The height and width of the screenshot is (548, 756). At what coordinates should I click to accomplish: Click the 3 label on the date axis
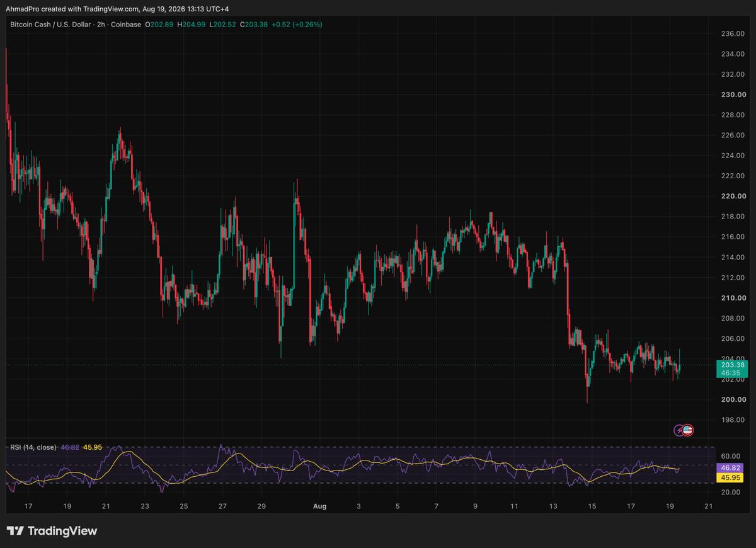tap(358, 506)
